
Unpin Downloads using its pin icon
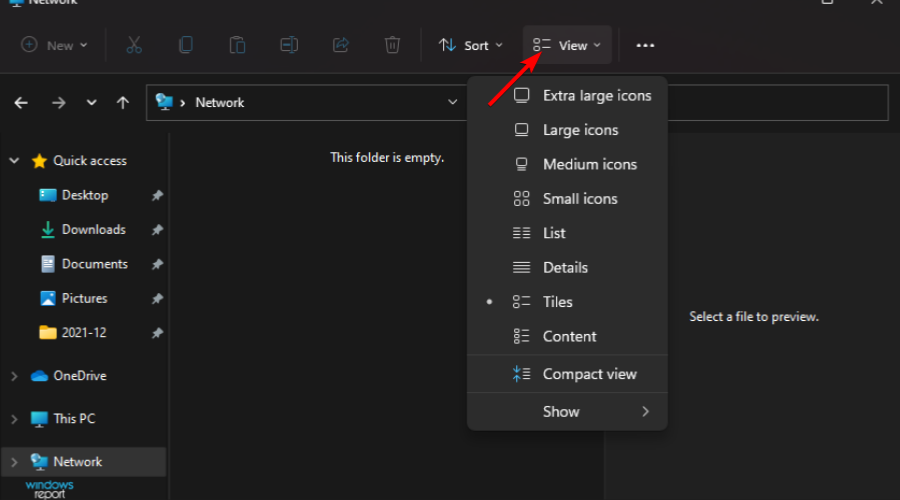[x=157, y=230]
